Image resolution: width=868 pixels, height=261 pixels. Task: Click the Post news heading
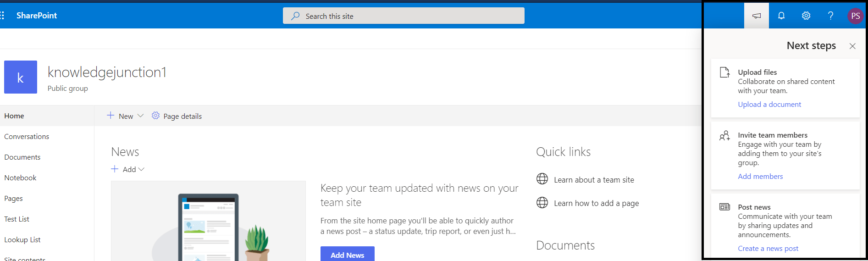click(754, 207)
